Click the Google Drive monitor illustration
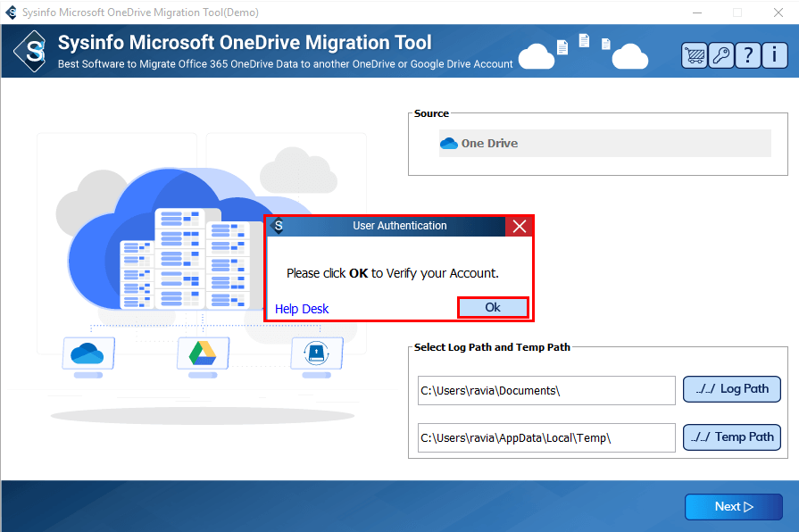The width and height of the screenshot is (799, 532). pyautogui.click(x=203, y=356)
